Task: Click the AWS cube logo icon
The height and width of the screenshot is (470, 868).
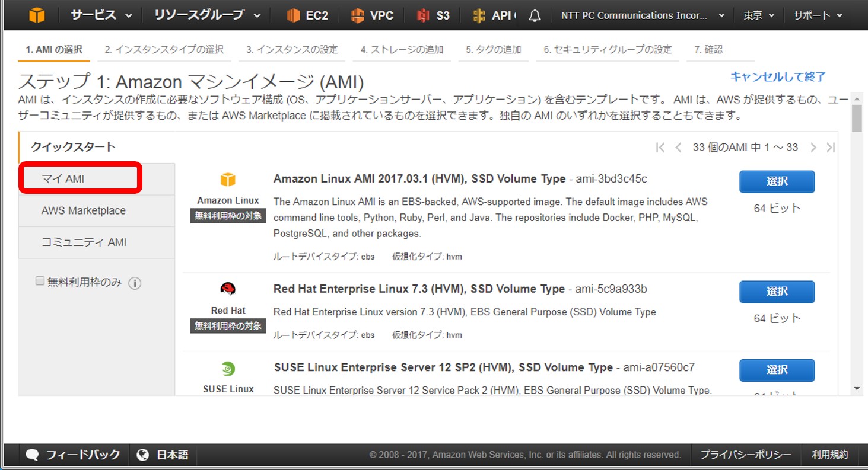Action: tap(37, 15)
